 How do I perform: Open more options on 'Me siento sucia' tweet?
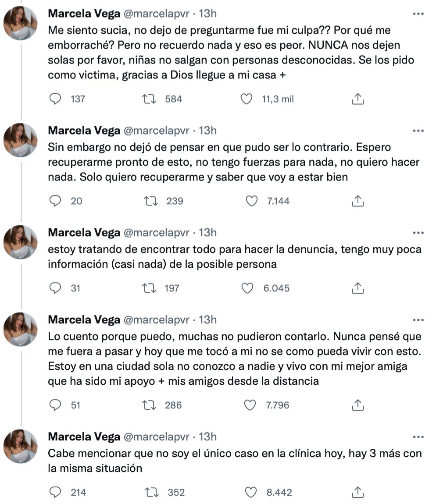click(x=418, y=14)
